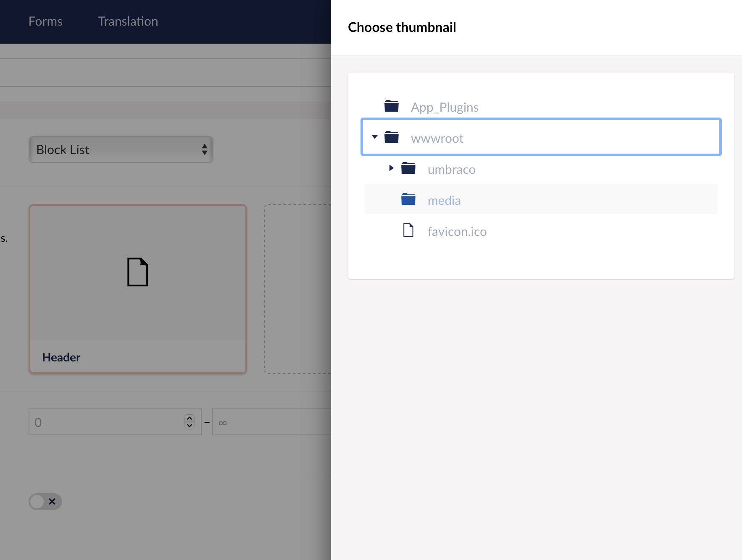Collapse the wwwroot folder
Image resolution: width=742 pixels, height=560 pixels.
pyautogui.click(x=375, y=137)
